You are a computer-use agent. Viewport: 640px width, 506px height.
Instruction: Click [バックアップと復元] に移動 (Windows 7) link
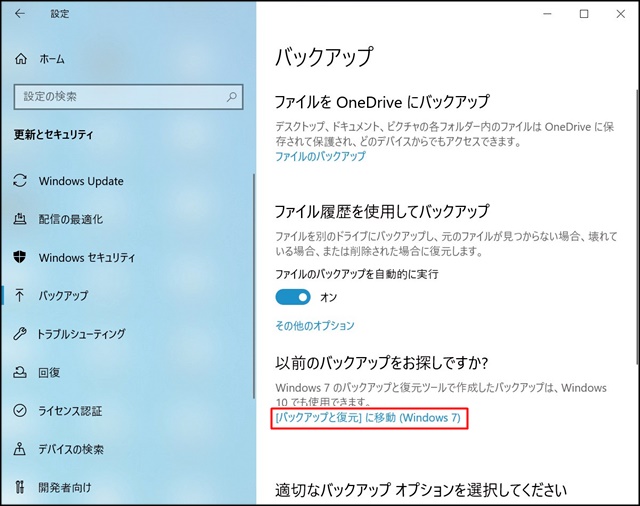368,417
